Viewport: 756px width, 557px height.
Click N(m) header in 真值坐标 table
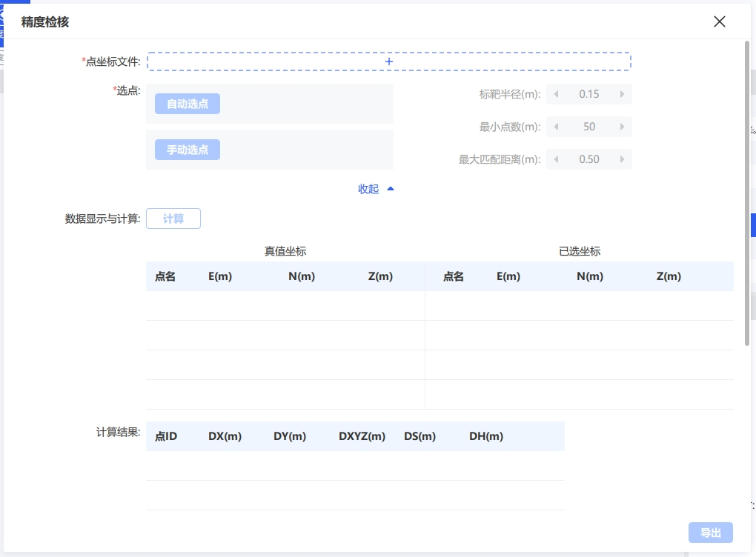pyautogui.click(x=302, y=276)
